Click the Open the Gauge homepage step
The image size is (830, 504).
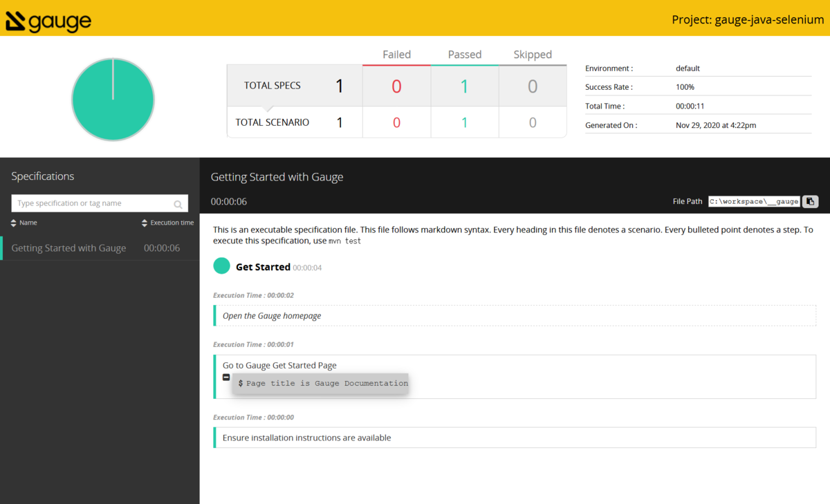(515, 316)
